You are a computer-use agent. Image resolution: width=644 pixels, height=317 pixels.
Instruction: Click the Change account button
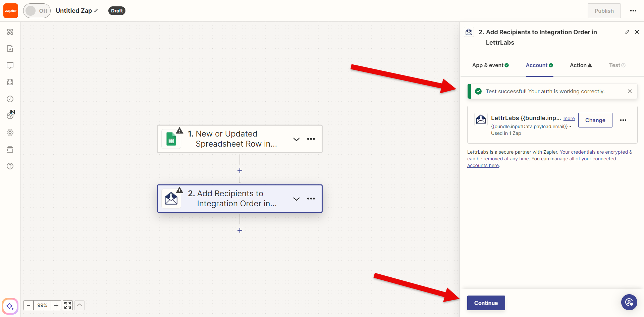point(595,120)
